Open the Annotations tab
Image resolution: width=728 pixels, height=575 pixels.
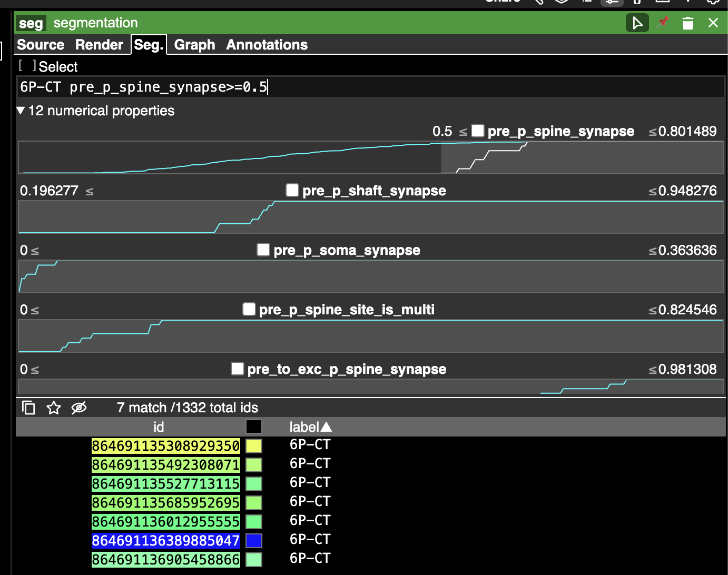(x=267, y=45)
